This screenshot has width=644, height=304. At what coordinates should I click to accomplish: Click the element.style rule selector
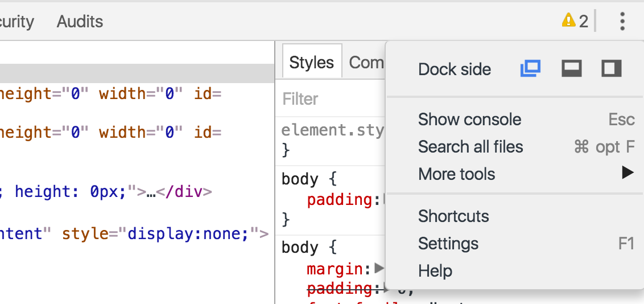(332, 130)
